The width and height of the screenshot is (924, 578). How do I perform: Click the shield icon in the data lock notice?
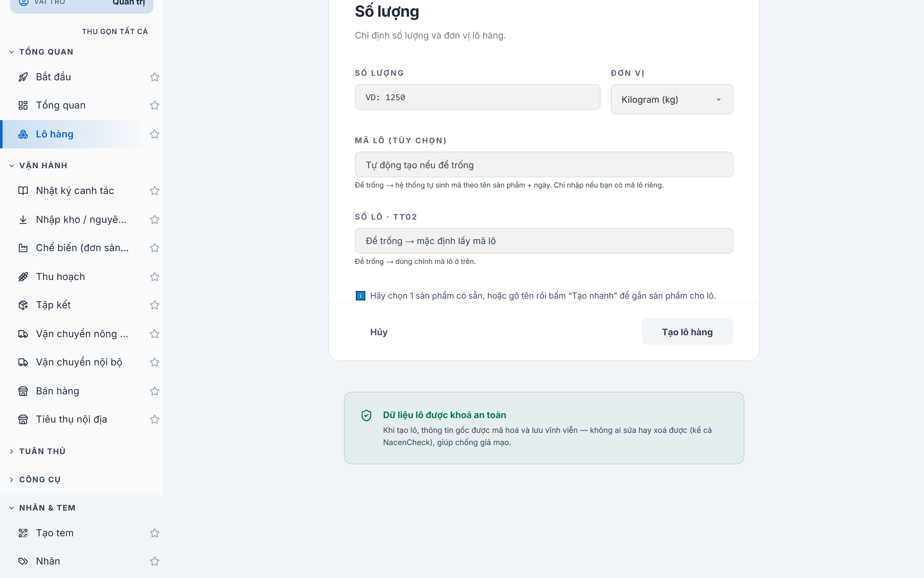click(366, 415)
